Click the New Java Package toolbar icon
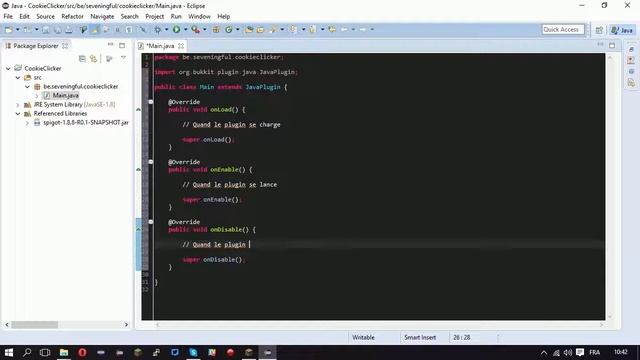Screen dimensions: 640x360 [x=216, y=29]
